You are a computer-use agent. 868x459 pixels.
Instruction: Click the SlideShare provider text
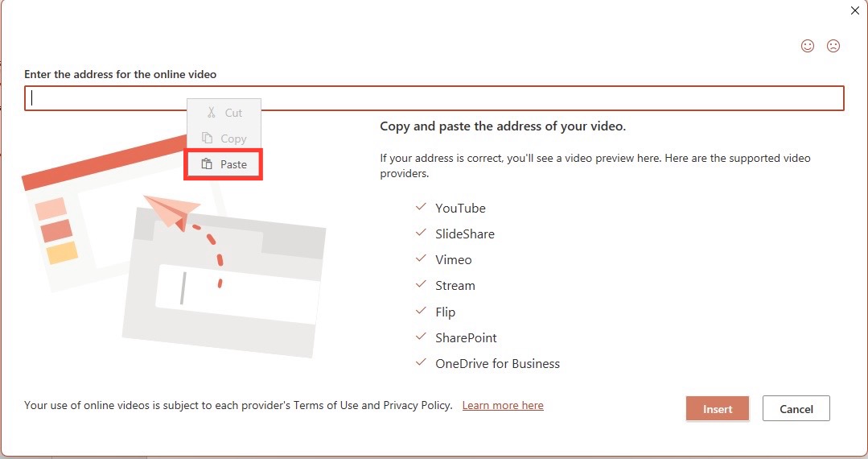pos(465,234)
